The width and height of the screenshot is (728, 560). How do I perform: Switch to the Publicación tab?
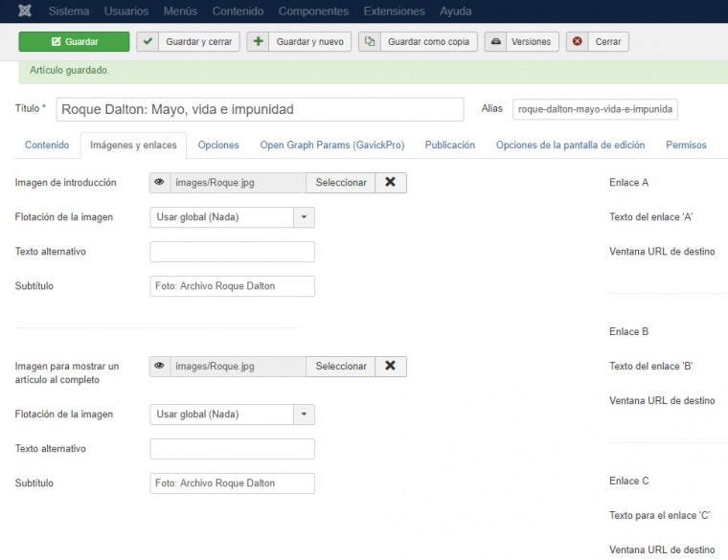[x=449, y=146]
